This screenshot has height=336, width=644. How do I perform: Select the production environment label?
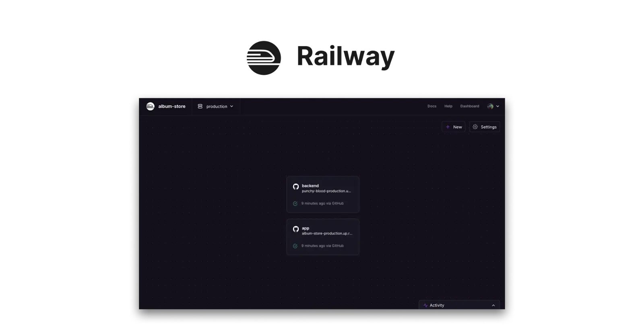point(217,107)
